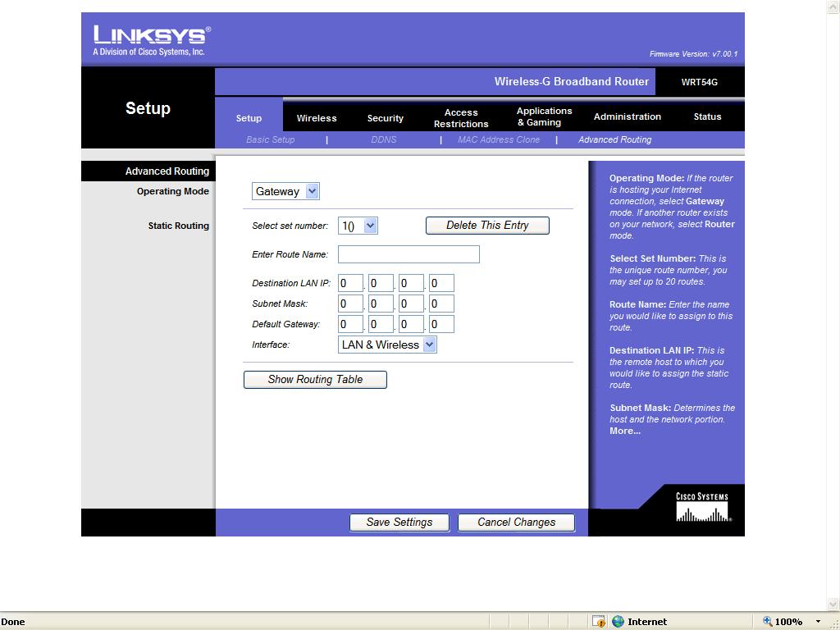This screenshot has width=840, height=630.
Task: Open the Security tab
Action: pos(385,118)
